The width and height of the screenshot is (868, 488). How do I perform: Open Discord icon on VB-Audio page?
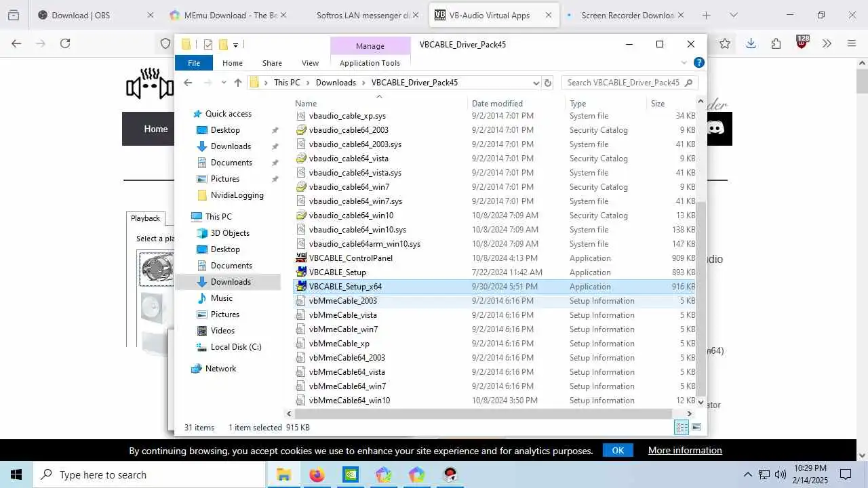[x=716, y=128]
